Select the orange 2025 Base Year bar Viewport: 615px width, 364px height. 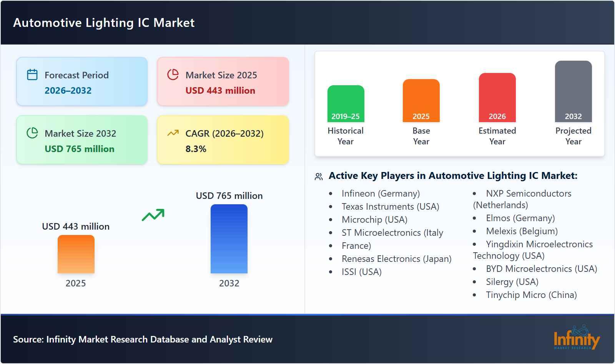coord(421,101)
